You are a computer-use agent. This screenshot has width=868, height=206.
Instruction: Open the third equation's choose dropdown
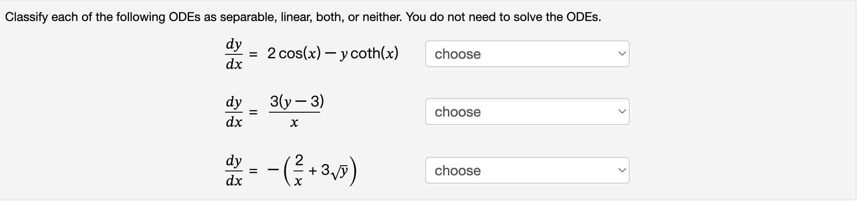[527, 170]
